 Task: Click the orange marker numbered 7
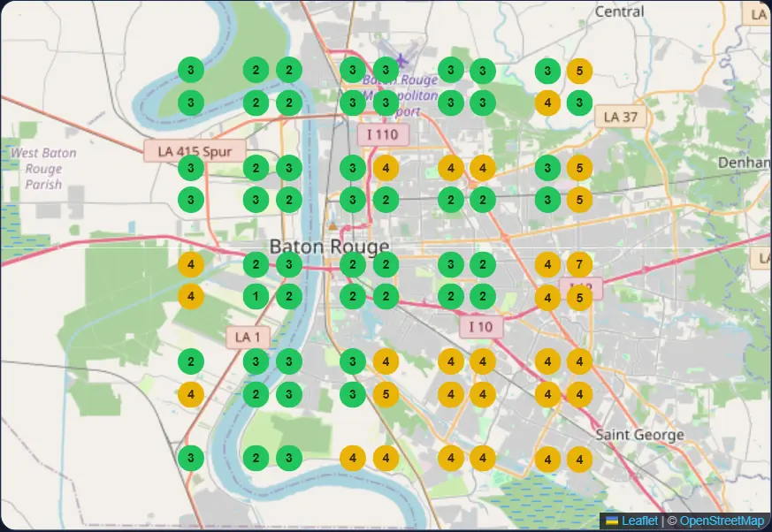(x=579, y=265)
